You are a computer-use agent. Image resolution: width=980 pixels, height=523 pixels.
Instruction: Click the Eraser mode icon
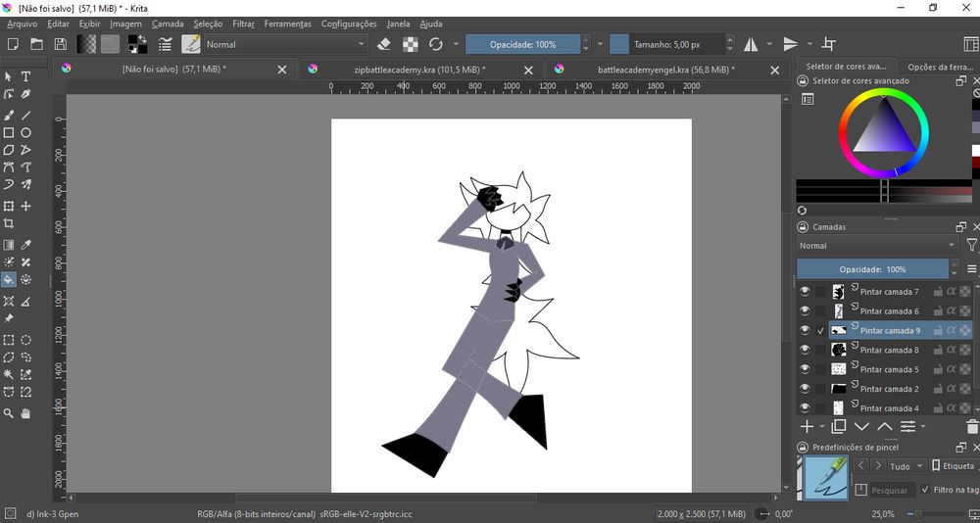pos(384,44)
